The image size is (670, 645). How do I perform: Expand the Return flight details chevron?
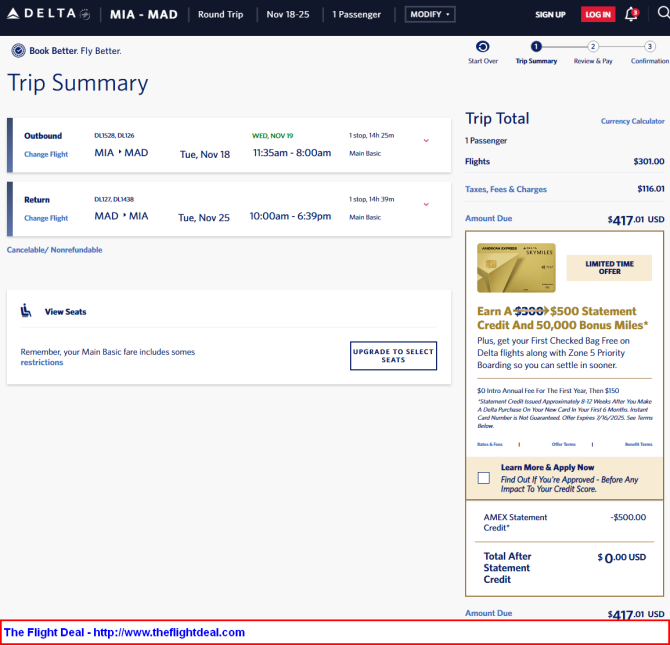[426, 204]
